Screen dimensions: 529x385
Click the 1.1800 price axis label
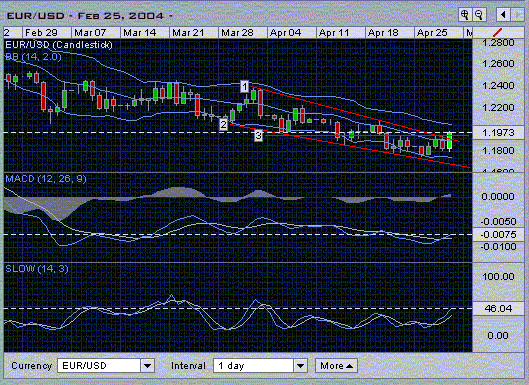(498, 150)
